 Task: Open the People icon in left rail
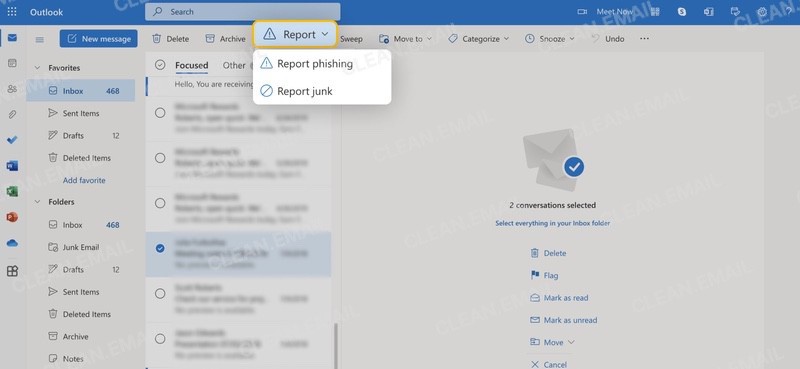coord(12,89)
